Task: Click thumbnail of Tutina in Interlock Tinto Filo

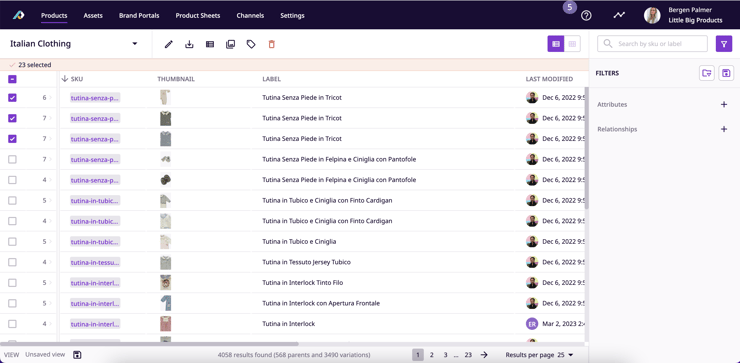Action: [x=165, y=283]
